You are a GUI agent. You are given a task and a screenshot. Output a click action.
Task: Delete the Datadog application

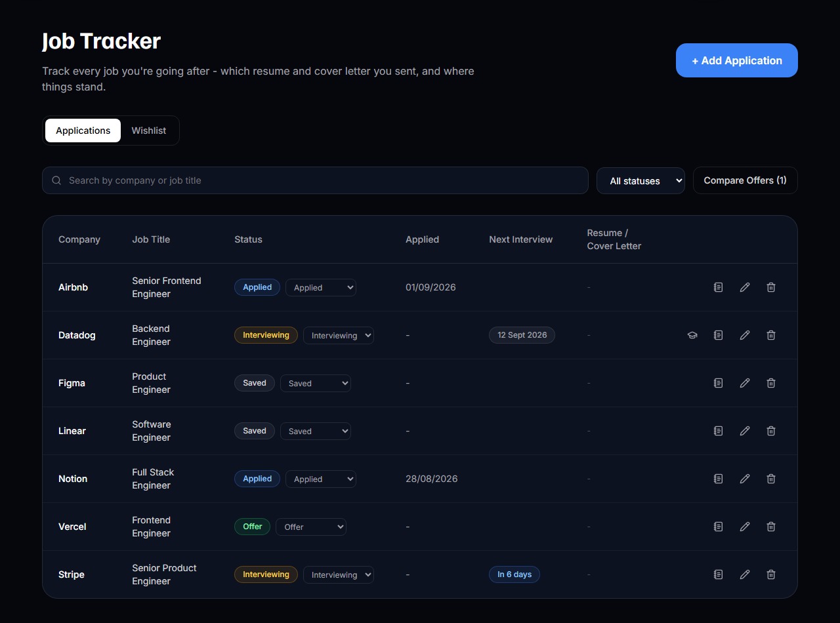(771, 335)
